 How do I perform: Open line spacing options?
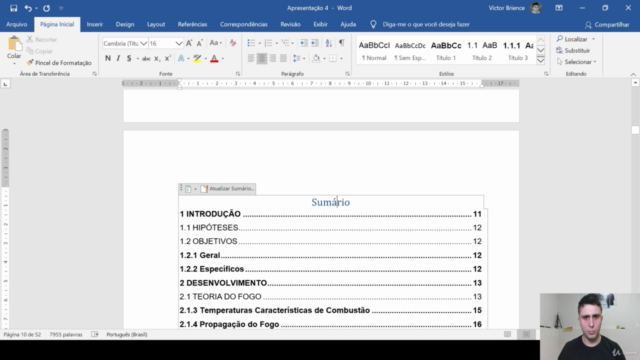299,58
